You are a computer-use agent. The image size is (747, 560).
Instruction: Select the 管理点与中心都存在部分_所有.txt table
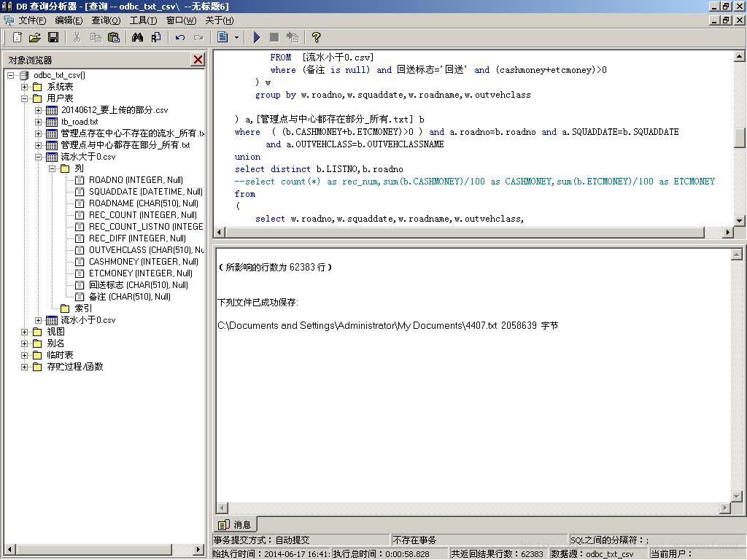125,145
